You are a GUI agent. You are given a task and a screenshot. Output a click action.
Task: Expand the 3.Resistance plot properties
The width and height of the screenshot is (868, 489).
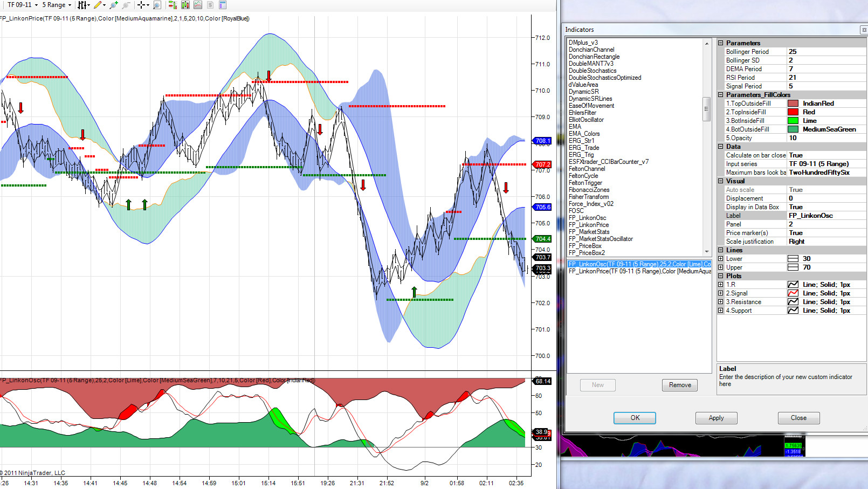pyautogui.click(x=721, y=302)
